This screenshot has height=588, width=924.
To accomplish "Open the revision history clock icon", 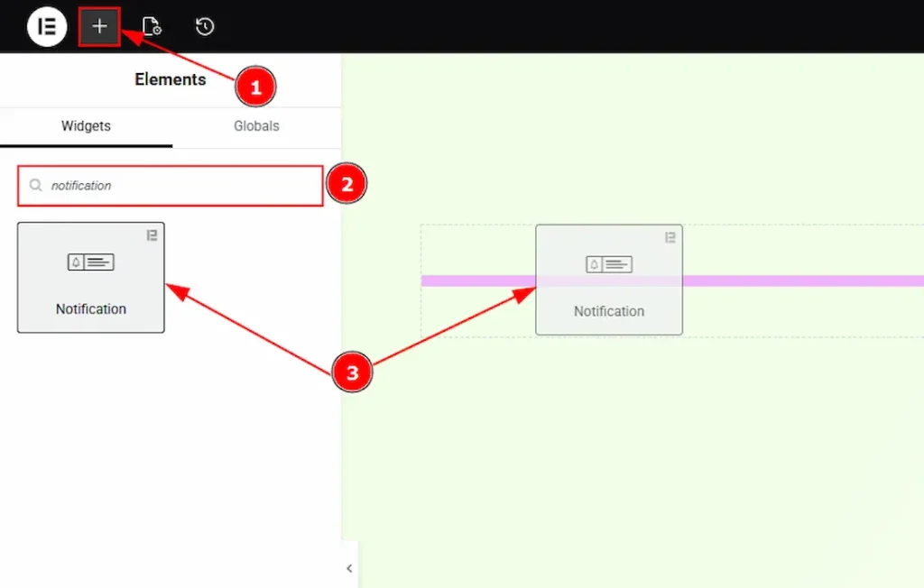I will pos(205,27).
